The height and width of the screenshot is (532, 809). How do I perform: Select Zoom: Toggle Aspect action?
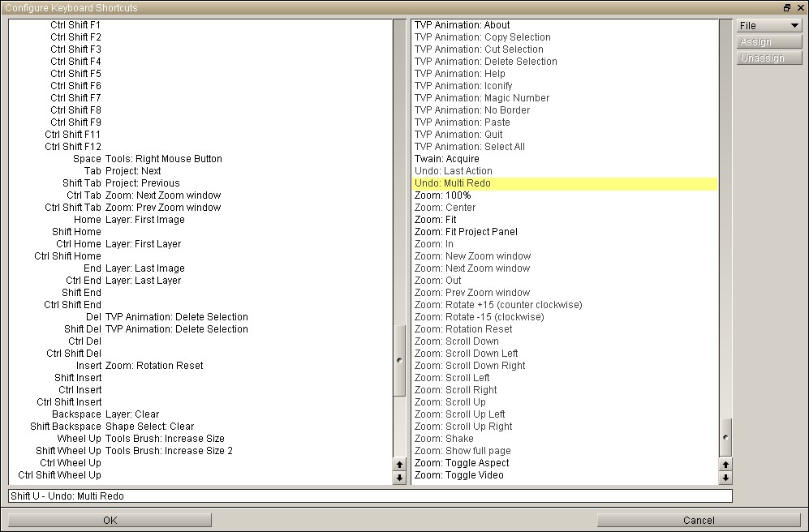point(565,463)
